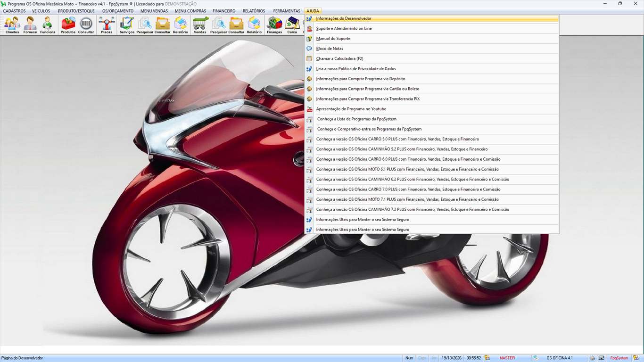Click the Caixa cash register icon

(292, 25)
